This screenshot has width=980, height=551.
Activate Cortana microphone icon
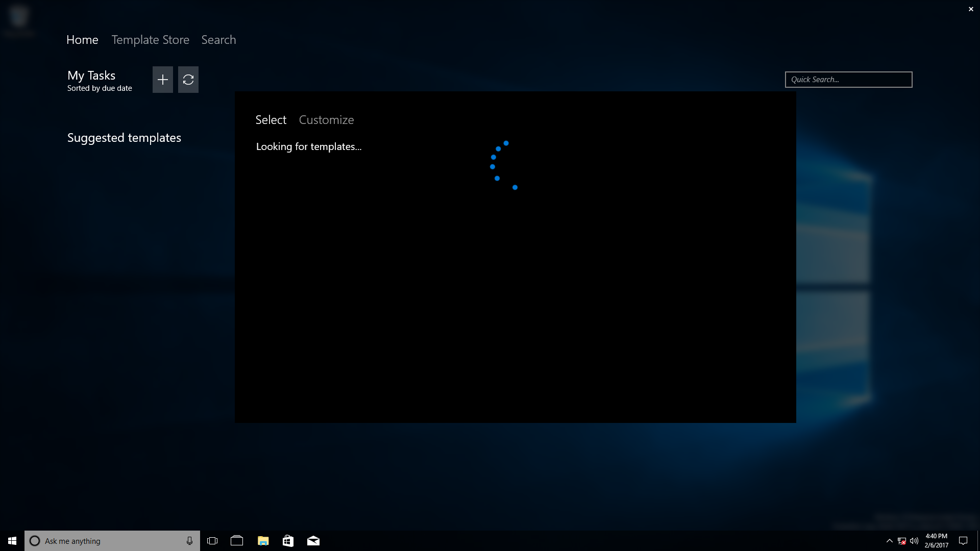(x=189, y=541)
